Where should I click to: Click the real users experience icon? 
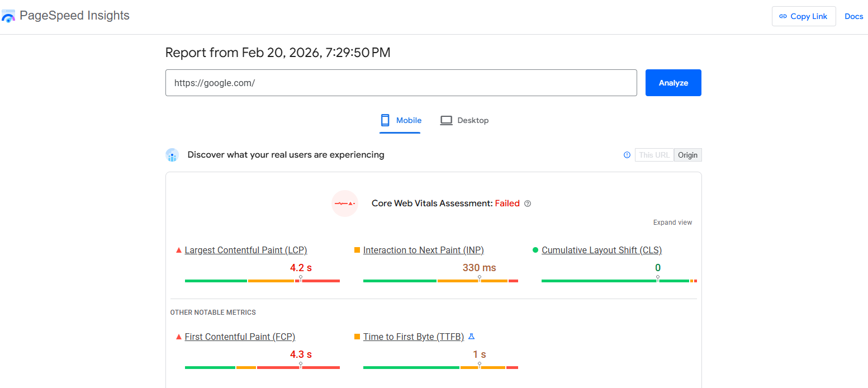[172, 155]
